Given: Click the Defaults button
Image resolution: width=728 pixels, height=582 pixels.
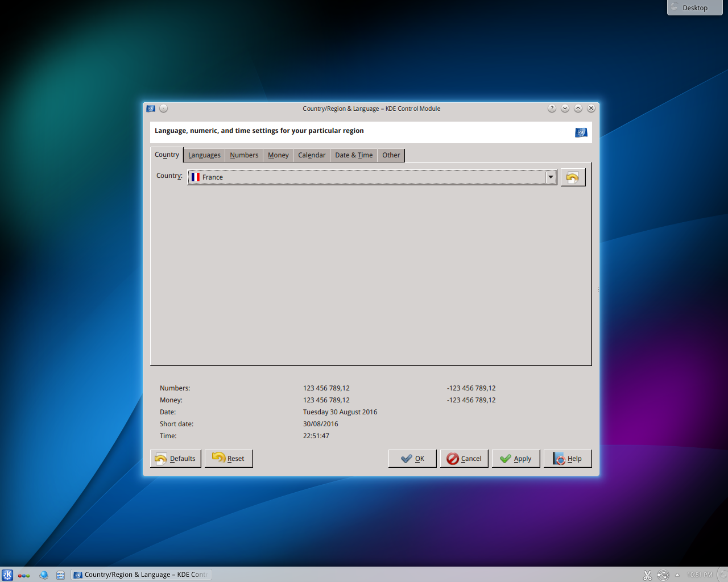Looking at the screenshot, I should [x=176, y=459].
